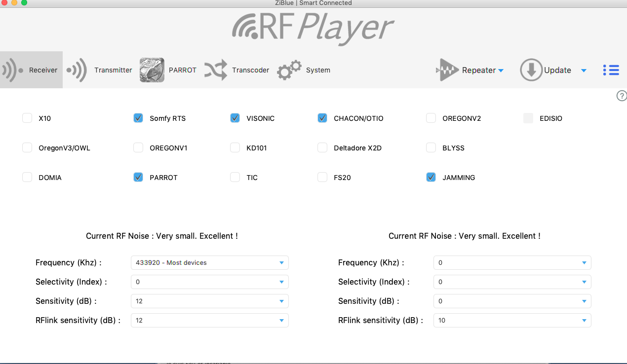The height and width of the screenshot is (364, 627).
Task: Click the Receiver signal wave icon
Action: click(12, 70)
